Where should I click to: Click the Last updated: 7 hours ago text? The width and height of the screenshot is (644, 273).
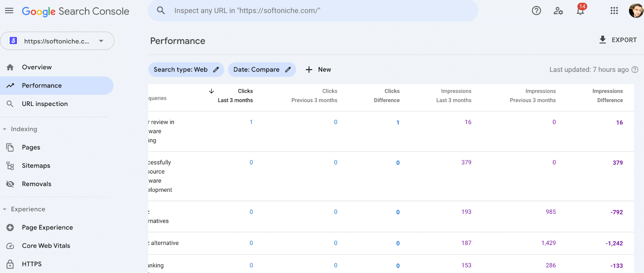pos(589,70)
